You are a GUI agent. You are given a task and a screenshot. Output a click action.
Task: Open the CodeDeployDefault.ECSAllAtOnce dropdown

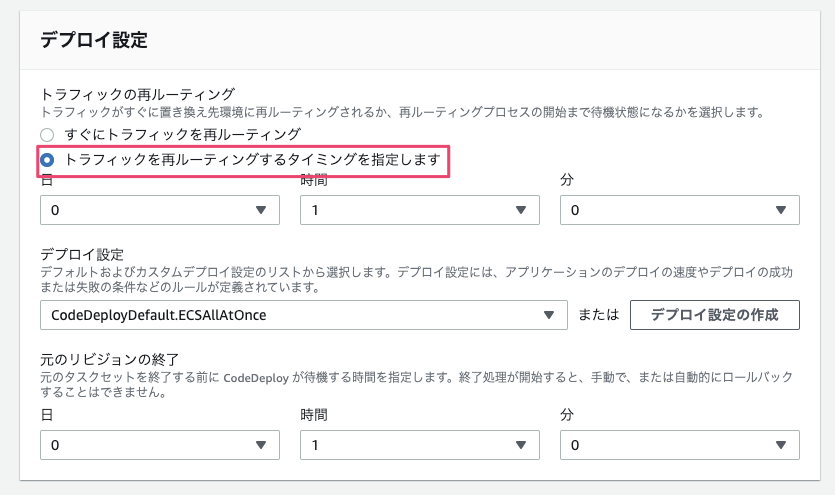tap(304, 315)
